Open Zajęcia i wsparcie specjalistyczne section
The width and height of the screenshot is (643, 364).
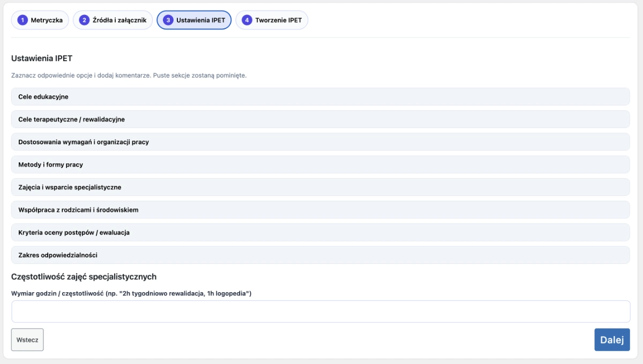click(320, 187)
